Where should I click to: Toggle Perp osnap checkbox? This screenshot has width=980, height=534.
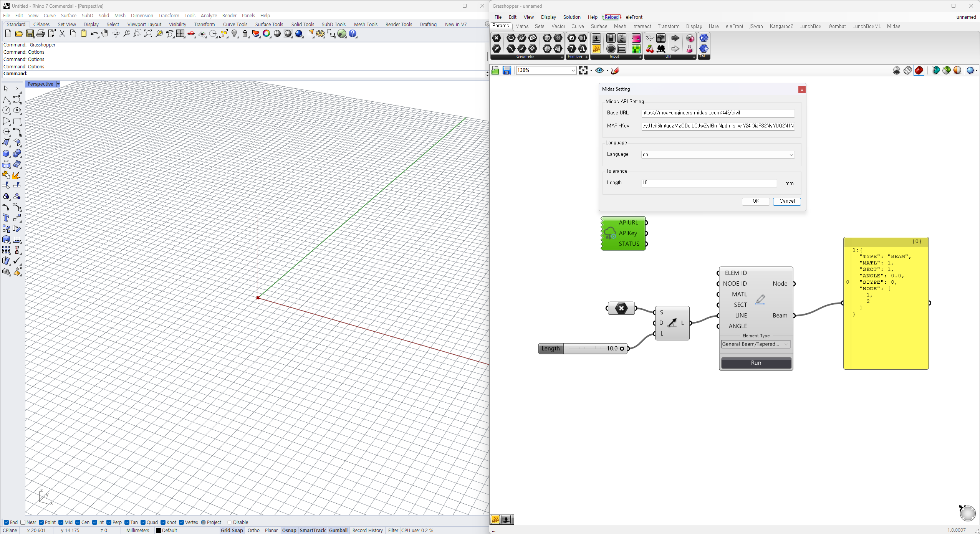pyautogui.click(x=109, y=522)
